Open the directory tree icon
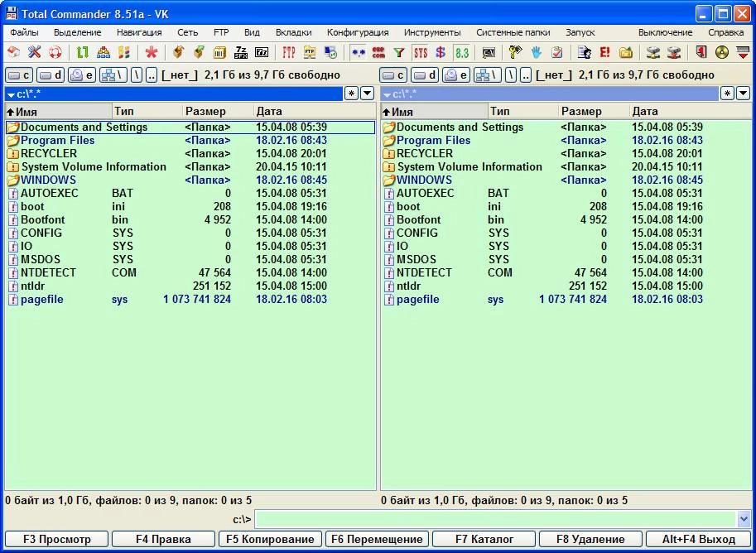 pos(104,52)
